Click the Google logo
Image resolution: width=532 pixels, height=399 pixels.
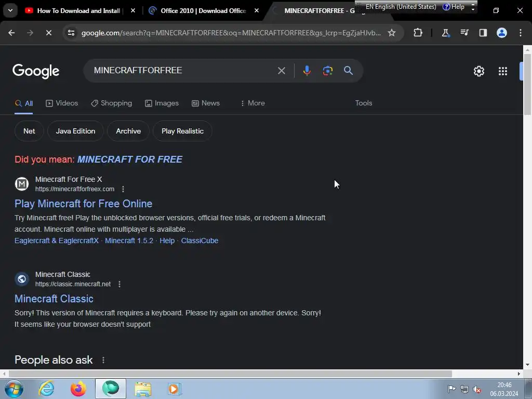[36, 71]
